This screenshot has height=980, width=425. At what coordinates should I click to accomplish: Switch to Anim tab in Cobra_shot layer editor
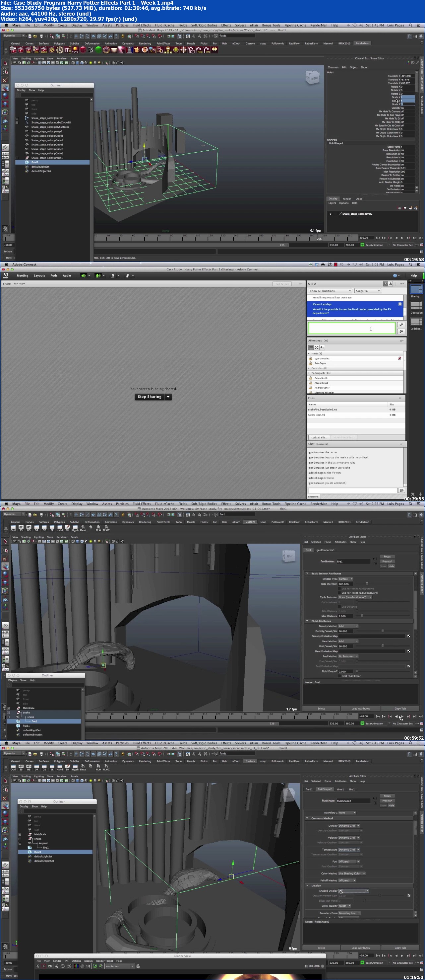[359, 198]
